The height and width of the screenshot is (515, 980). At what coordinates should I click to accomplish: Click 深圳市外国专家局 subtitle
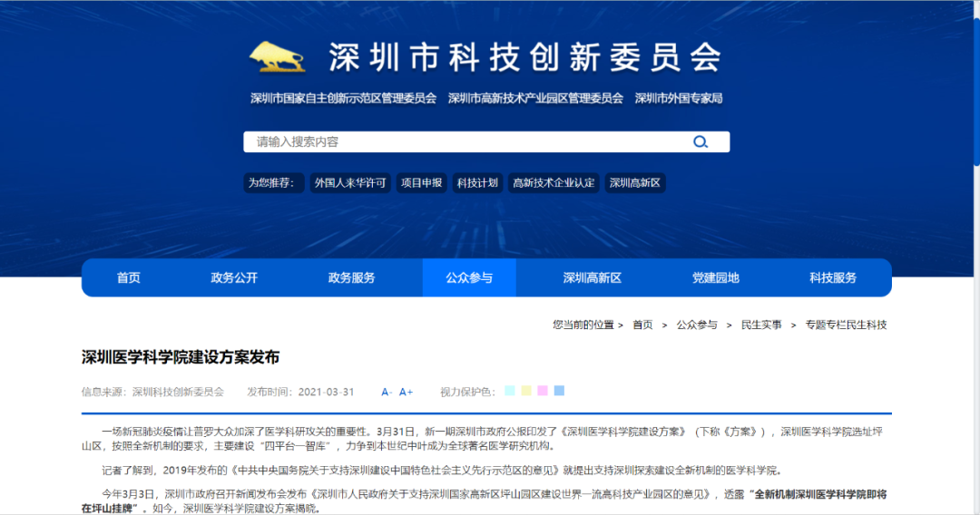(x=679, y=98)
